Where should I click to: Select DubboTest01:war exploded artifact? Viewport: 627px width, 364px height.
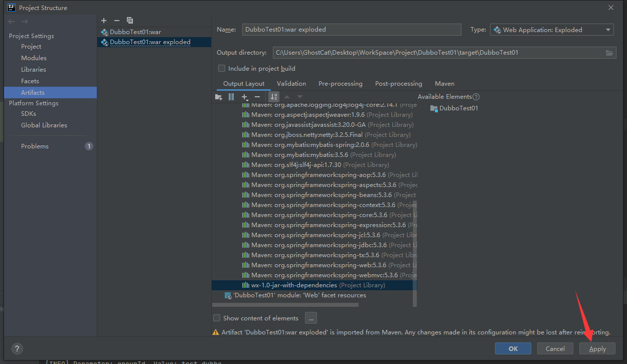point(154,42)
